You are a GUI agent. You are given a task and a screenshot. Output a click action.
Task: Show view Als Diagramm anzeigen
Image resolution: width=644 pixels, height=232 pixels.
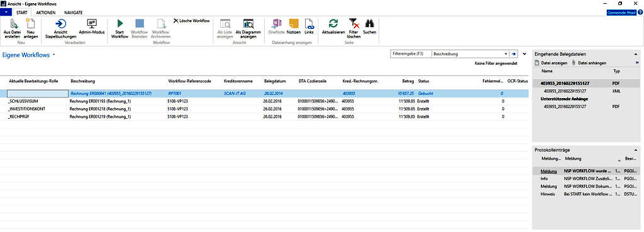click(248, 24)
